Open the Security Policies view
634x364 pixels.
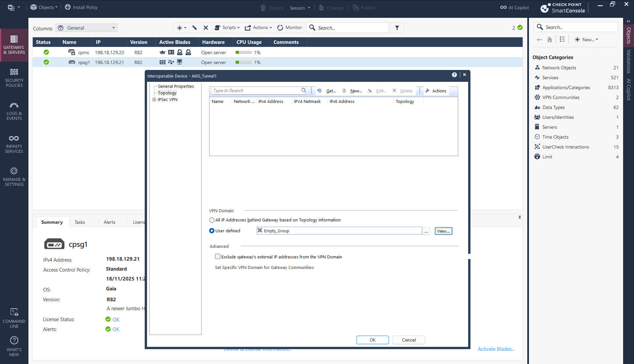[14, 78]
